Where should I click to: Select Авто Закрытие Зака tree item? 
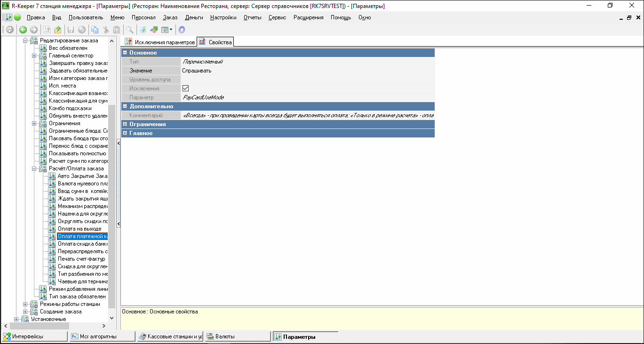click(x=82, y=176)
